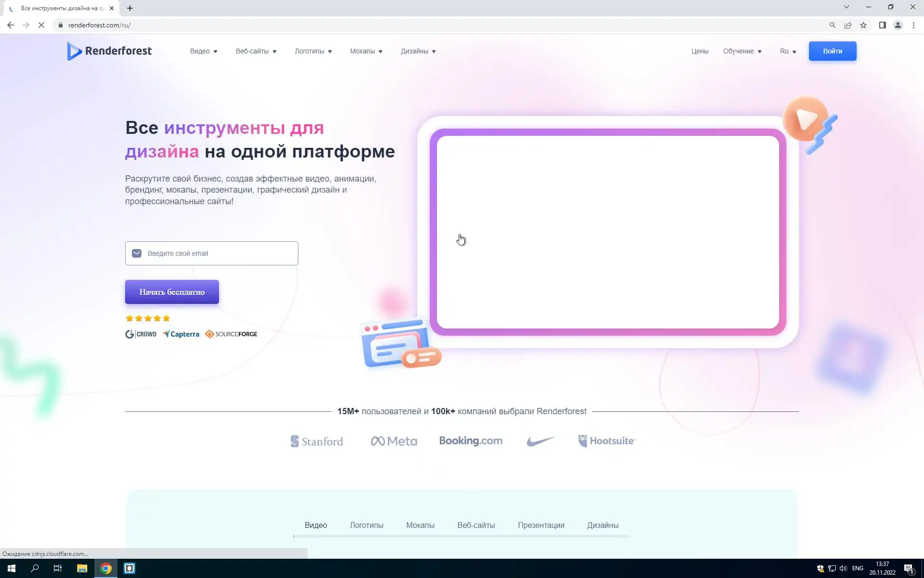The height and width of the screenshot is (578, 924).
Task: Click the orange play button graphic
Action: pos(806,119)
